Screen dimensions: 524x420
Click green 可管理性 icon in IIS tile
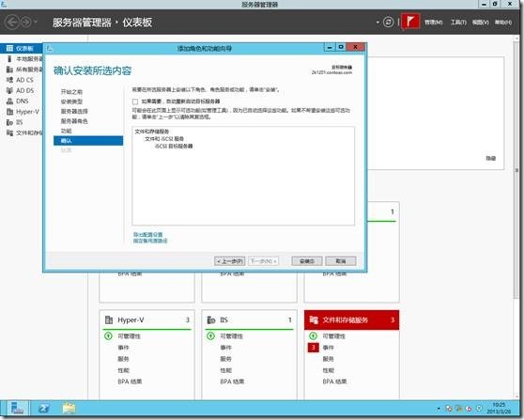pos(210,335)
